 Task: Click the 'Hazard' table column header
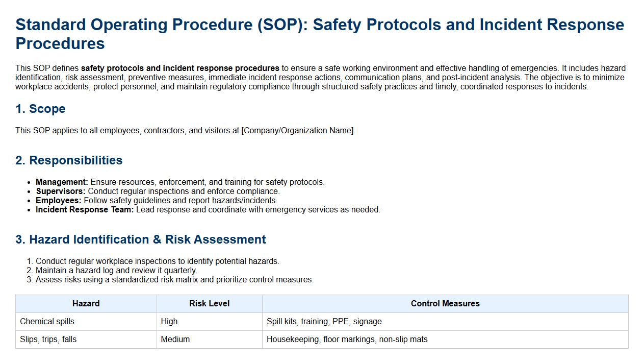click(x=86, y=304)
